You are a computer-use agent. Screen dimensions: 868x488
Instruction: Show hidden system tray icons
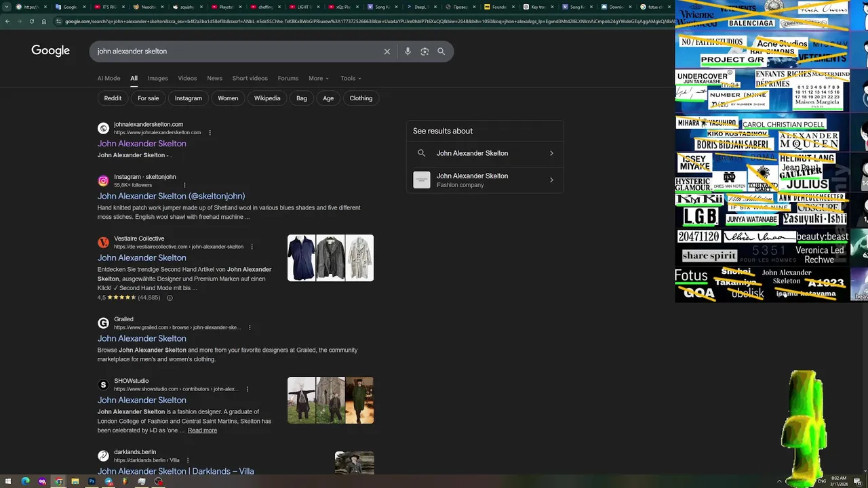pyautogui.click(x=779, y=481)
